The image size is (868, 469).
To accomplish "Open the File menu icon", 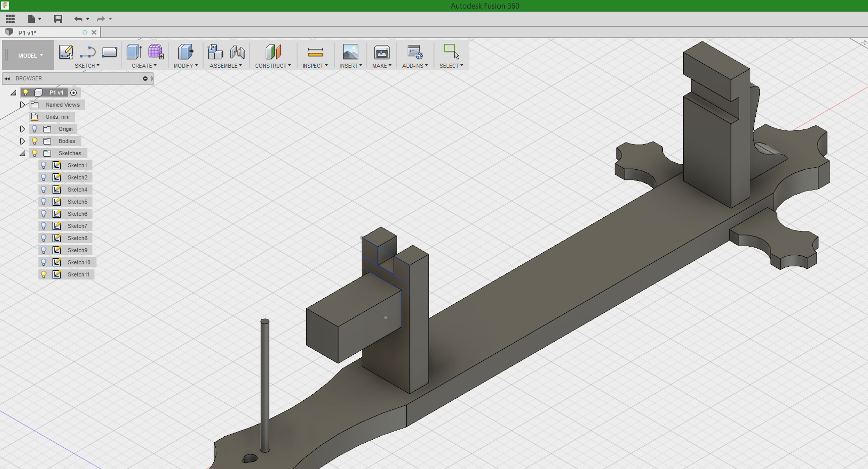I will click(x=31, y=19).
